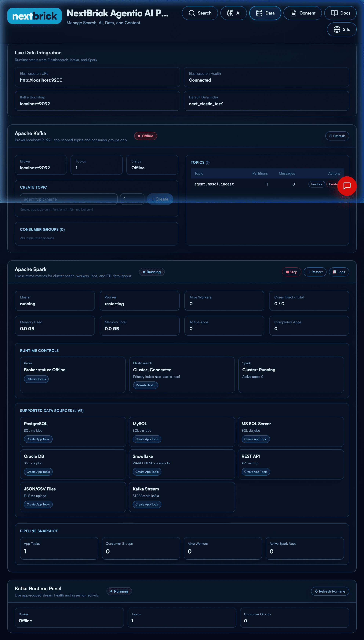Restart the Apache Spark cluster
Viewport: 364px width, 640px height.
point(315,272)
